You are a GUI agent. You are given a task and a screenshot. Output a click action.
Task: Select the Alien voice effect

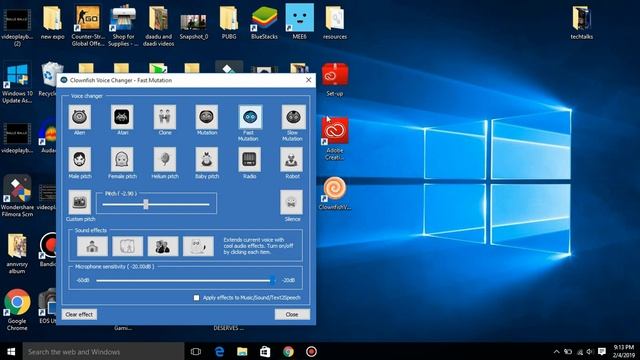(x=80, y=117)
